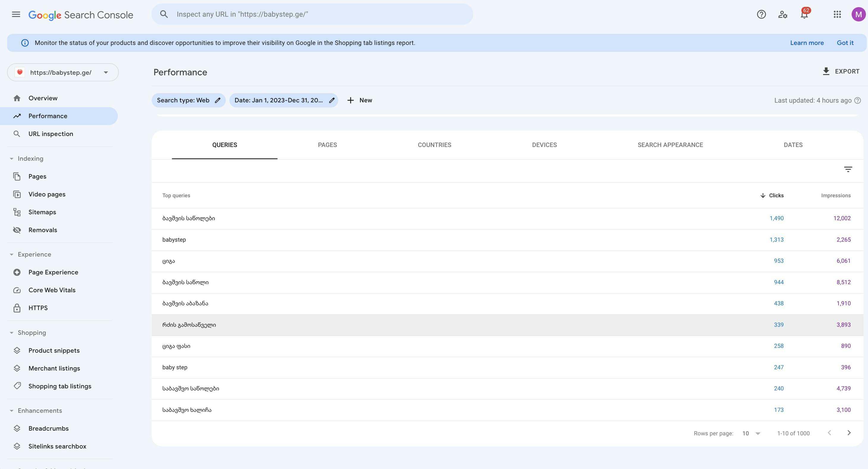Open the property selector dropdown
The width and height of the screenshot is (868, 469).
tap(106, 72)
